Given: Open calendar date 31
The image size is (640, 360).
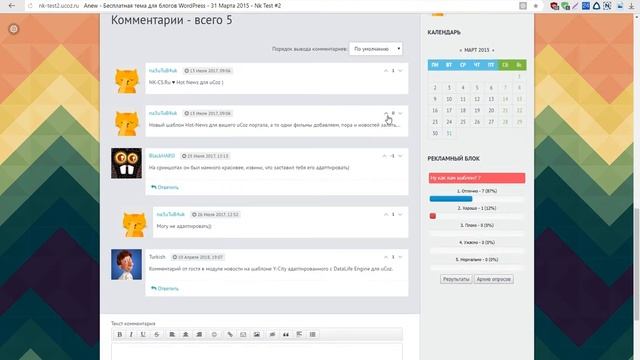Looking at the screenshot, I should 449,133.
